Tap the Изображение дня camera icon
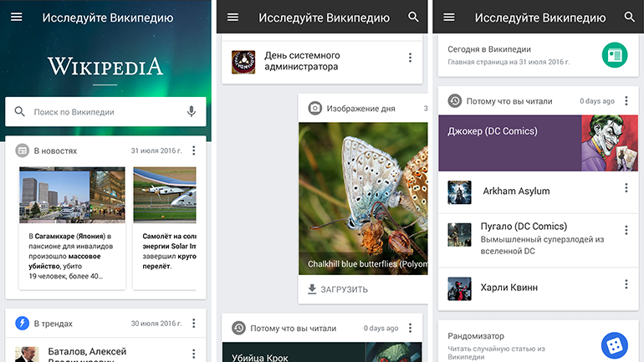This screenshot has height=362, width=644. coord(315,109)
